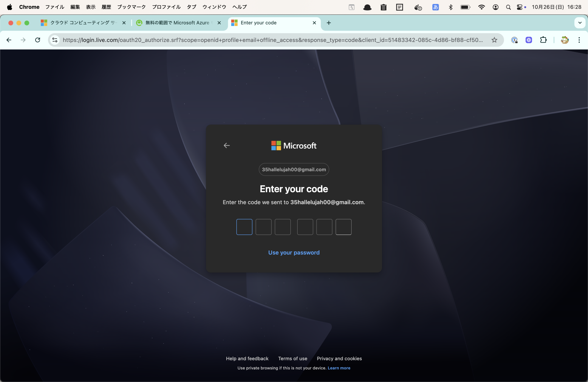
Task: Click the browser back navigation arrow
Action: coord(9,40)
